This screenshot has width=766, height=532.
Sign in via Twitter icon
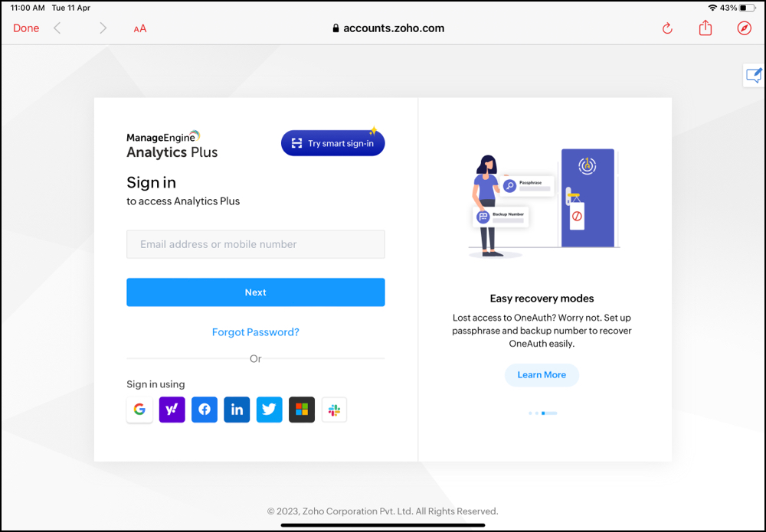tap(269, 410)
